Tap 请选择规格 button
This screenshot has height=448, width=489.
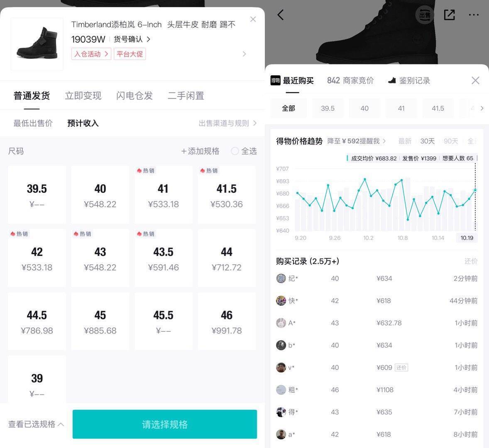pos(165,424)
